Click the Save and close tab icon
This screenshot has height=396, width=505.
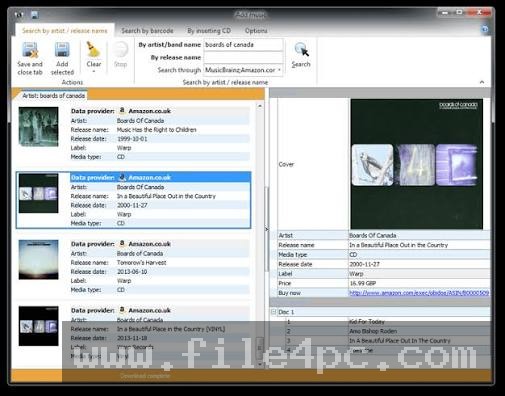pyautogui.click(x=30, y=51)
